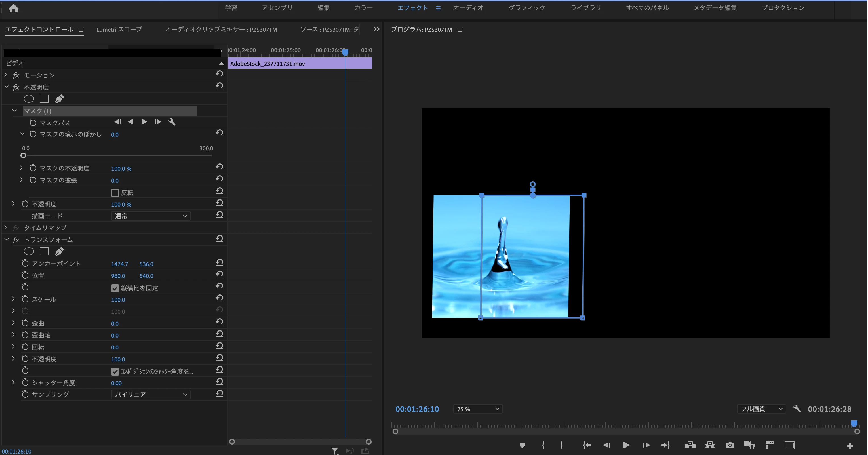Add a marker in the Program monitor
This screenshot has height=455, width=868.
pos(522,445)
